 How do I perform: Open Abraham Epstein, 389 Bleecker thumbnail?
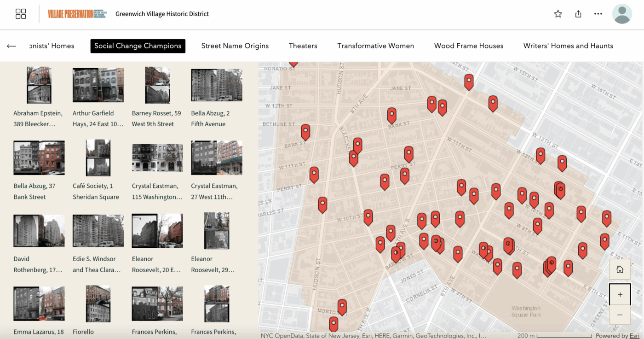39,85
